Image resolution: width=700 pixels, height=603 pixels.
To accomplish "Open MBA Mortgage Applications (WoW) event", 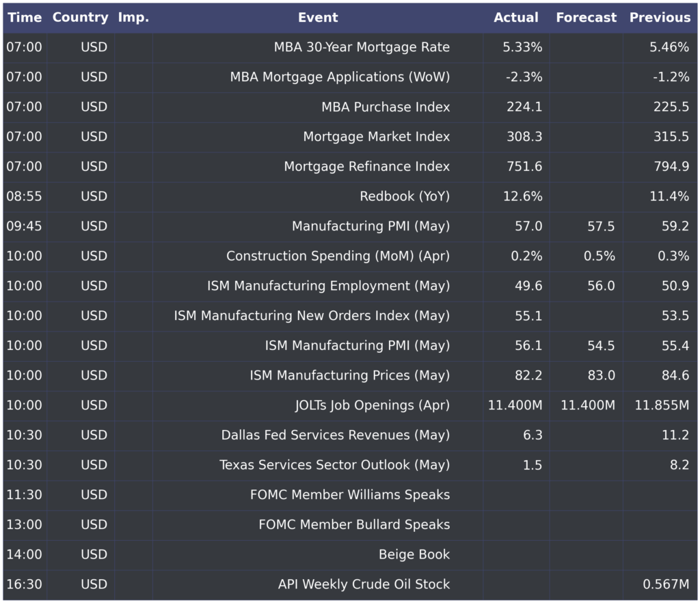I will [340, 77].
